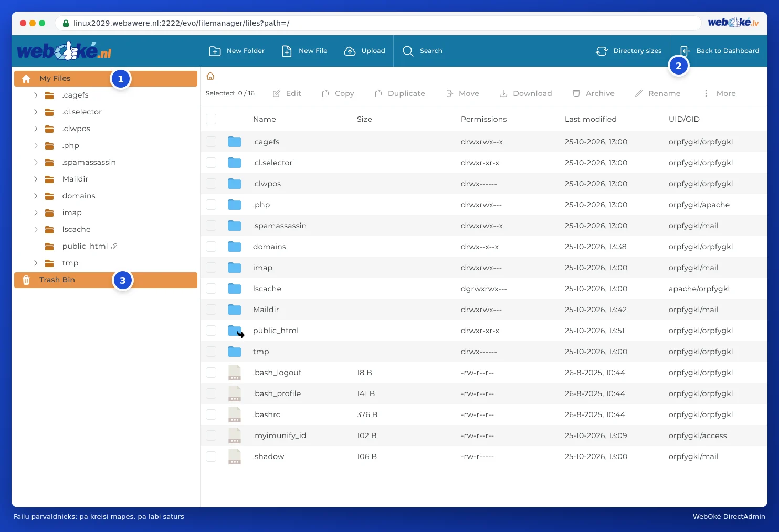Expand the .cl.selector tree node
Image resolution: width=779 pixels, height=532 pixels.
[36, 112]
